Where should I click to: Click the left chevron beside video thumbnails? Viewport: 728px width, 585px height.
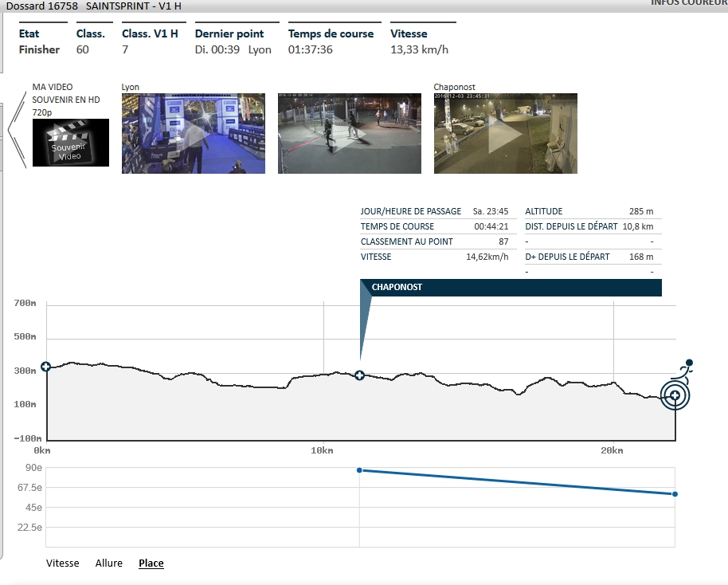18,130
